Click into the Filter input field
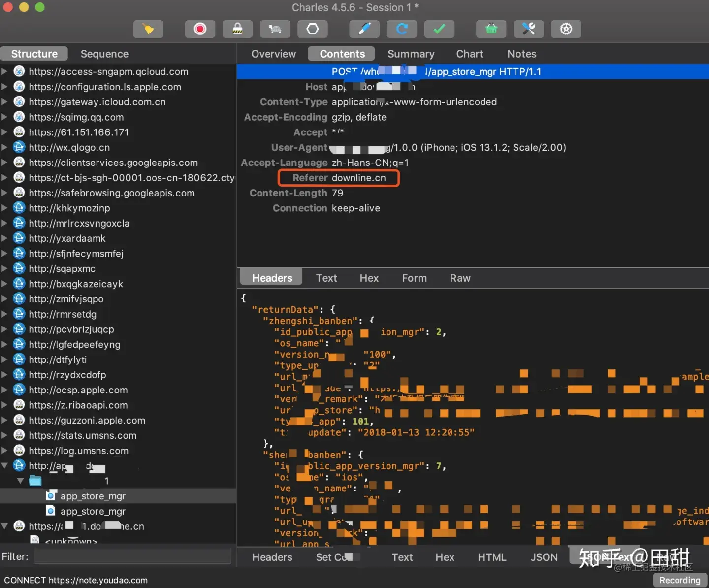Viewport: 709px width, 588px height. (x=132, y=556)
